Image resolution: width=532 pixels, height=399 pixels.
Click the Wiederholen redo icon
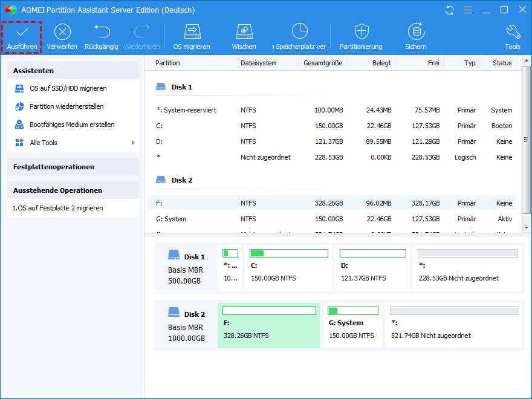(142, 31)
